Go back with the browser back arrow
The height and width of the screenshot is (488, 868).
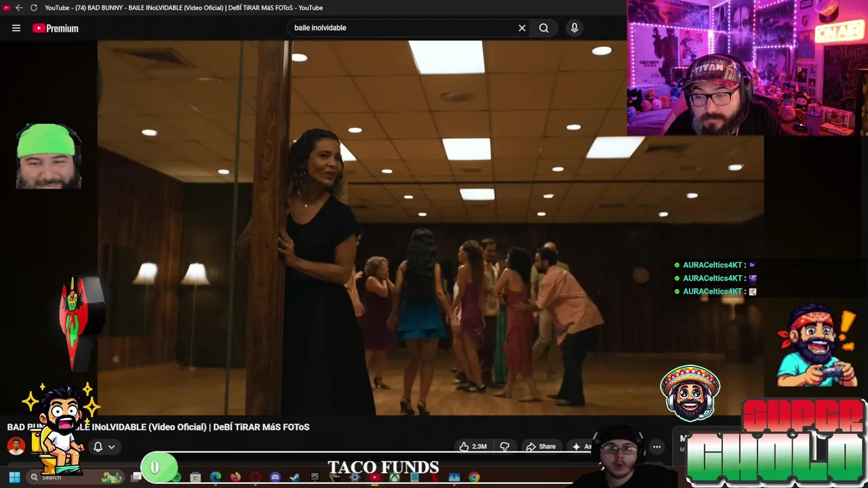19,7
